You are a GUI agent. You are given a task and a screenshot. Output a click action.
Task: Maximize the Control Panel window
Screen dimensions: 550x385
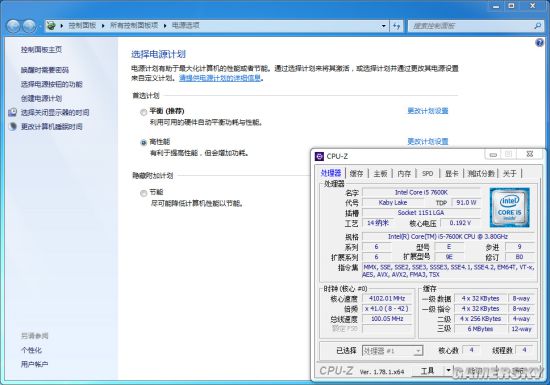(511, 6)
